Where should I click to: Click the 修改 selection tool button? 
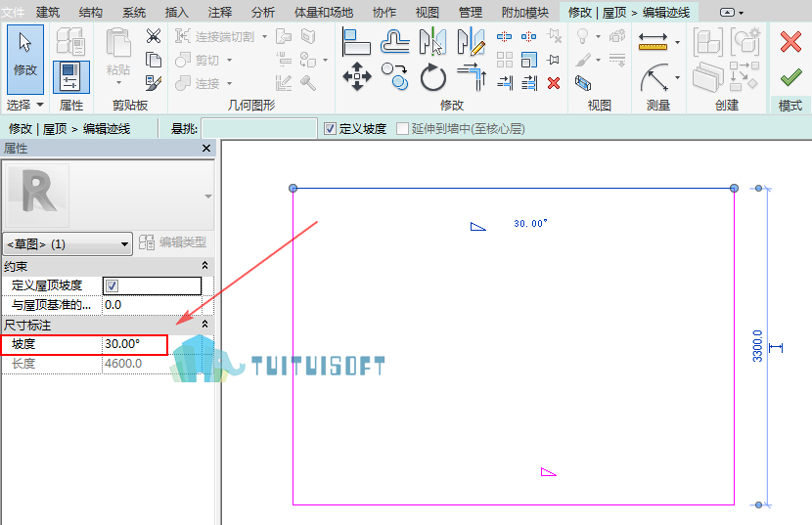click(25, 59)
